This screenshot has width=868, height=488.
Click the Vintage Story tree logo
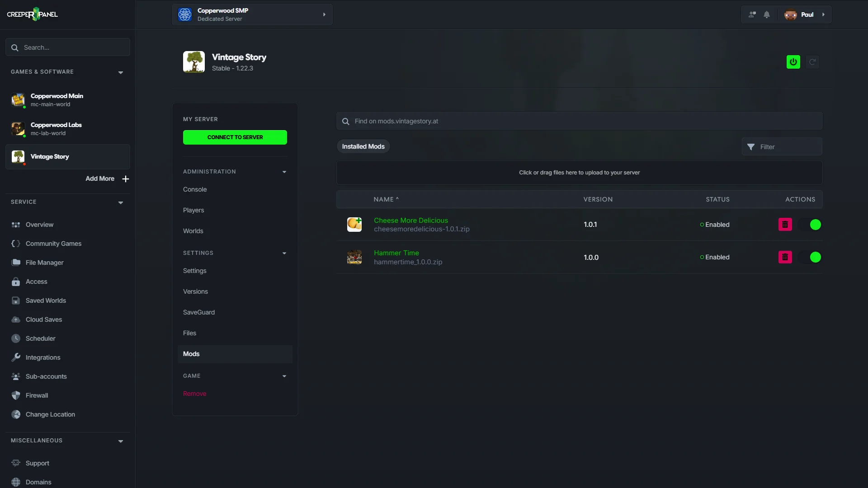(x=194, y=62)
